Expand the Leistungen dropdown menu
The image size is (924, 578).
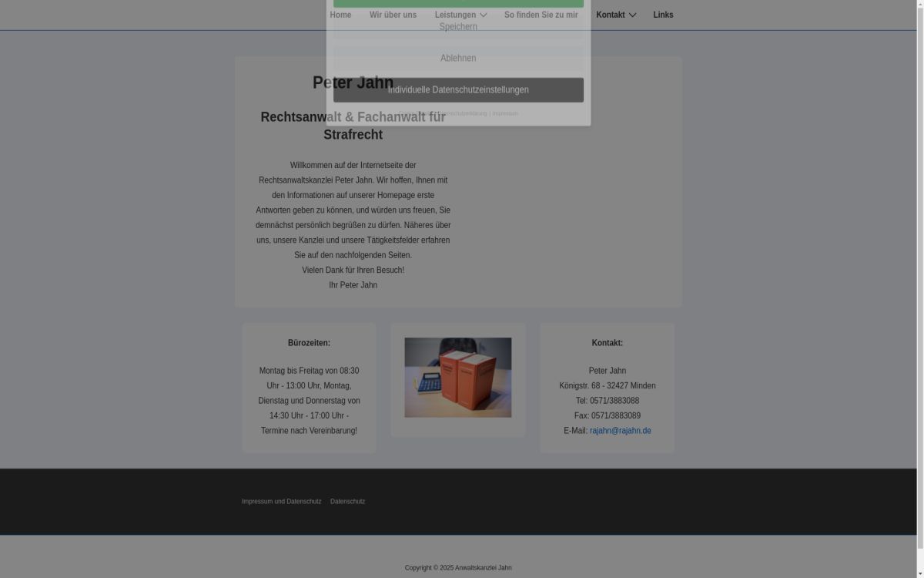pos(455,15)
